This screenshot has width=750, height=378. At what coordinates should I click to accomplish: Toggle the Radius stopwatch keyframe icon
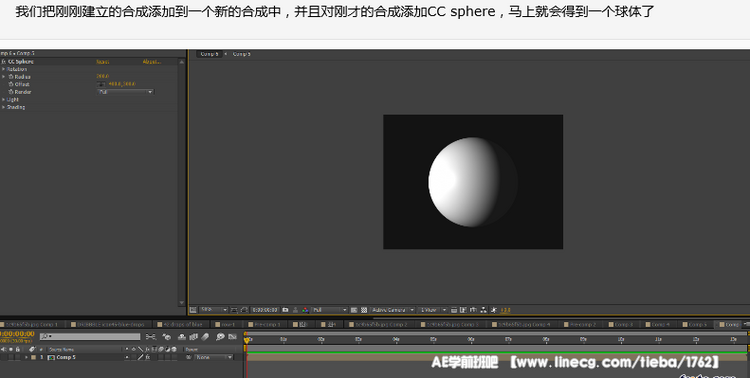[x=11, y=77]
